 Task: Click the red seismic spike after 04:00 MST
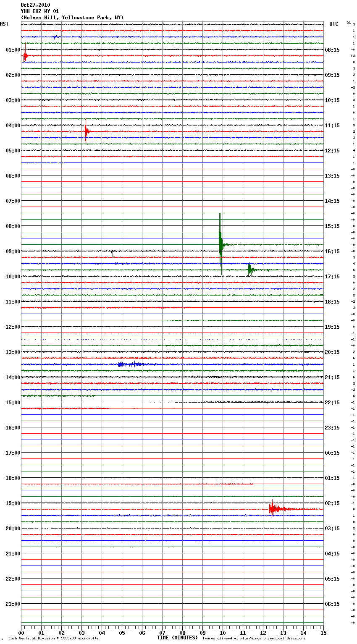[x=87, y=131]
